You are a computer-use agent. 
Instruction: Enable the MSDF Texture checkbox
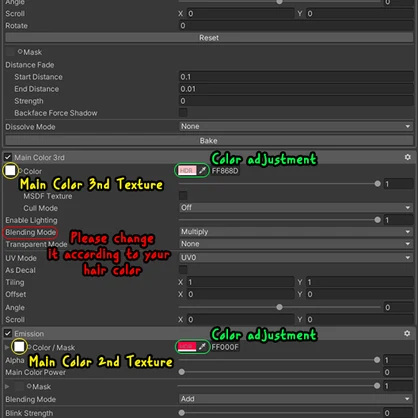click(183, 196)
